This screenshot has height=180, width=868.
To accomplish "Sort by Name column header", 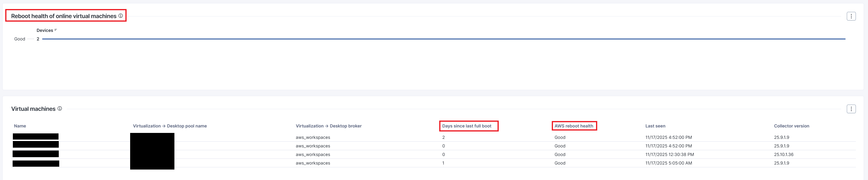I will tap(20, 126).
